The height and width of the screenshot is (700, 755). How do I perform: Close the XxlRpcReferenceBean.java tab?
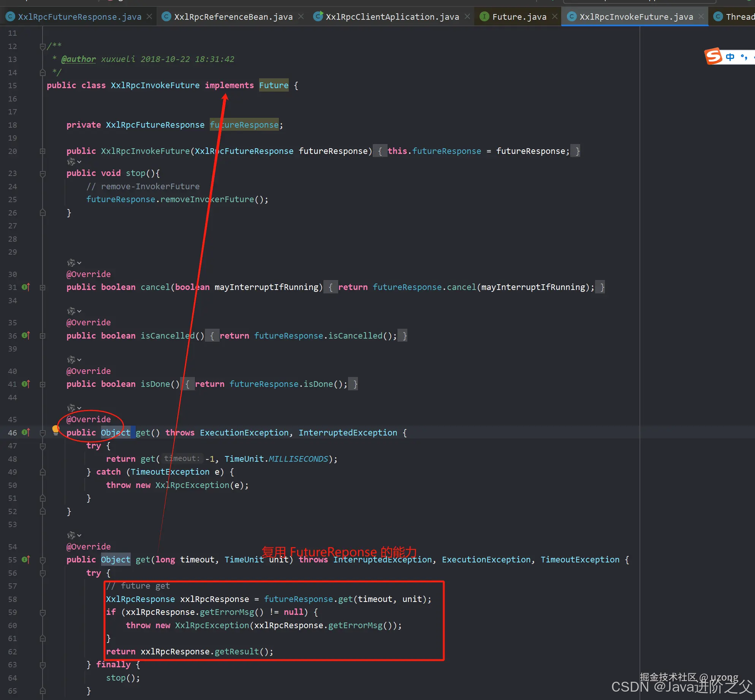[x=301, y=16]
